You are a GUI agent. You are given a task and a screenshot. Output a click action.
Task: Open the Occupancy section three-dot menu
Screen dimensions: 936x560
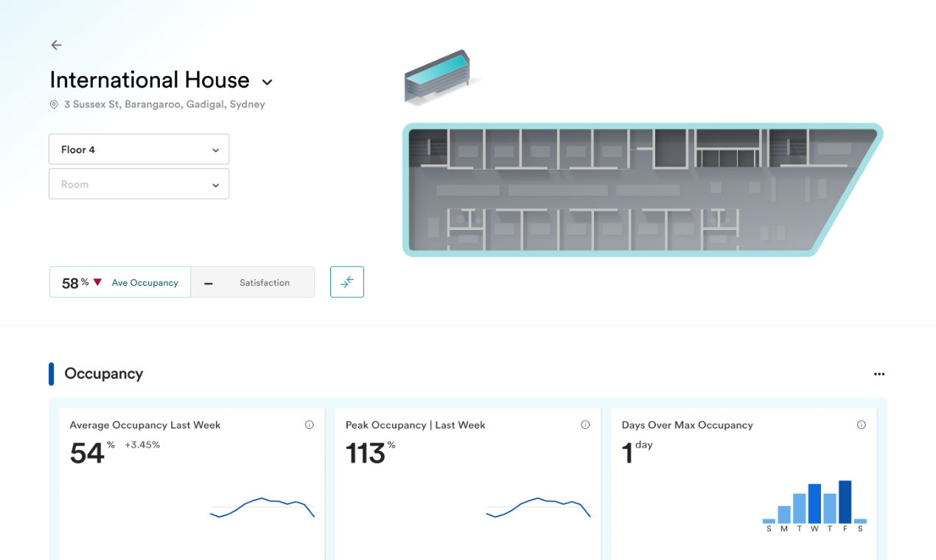tap(879, 374)
